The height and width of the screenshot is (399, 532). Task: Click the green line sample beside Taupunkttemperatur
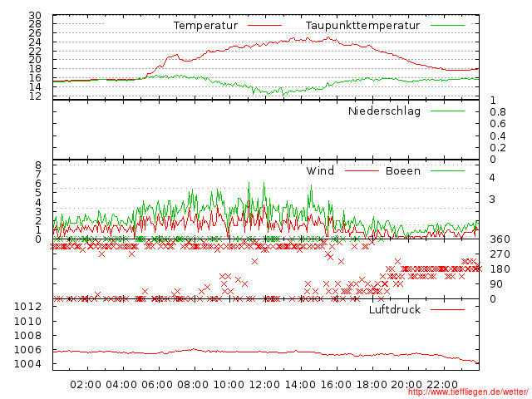(447, 25)
